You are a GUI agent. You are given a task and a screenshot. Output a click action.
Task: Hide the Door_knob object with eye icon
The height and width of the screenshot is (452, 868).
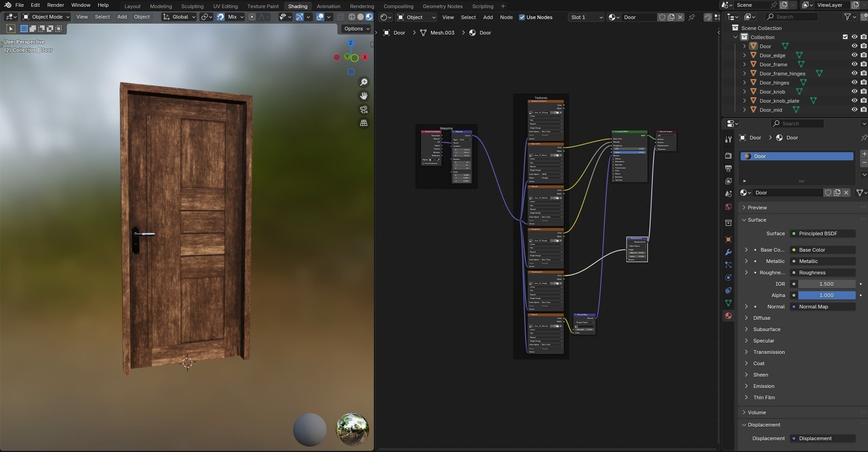[854, 92]
